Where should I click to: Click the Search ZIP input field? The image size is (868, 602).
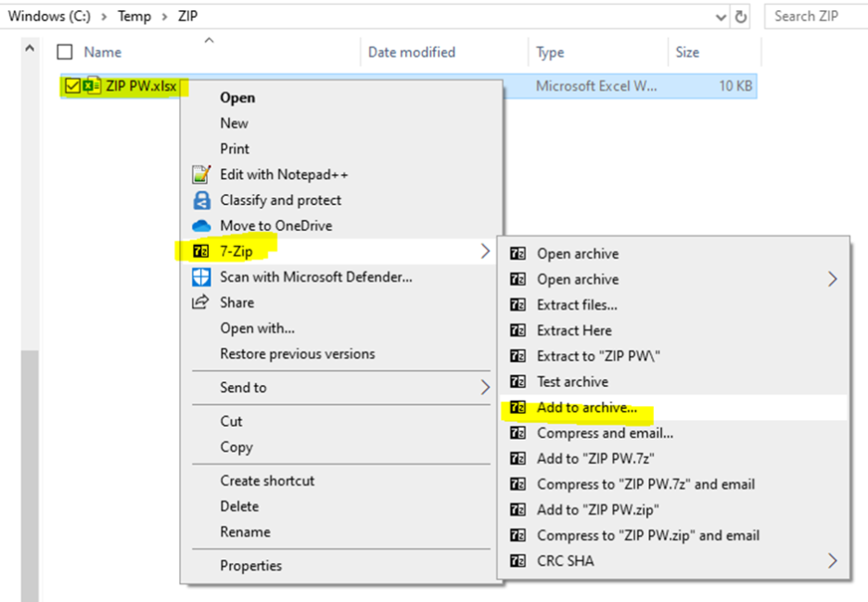pyautogui.click(x=816, y=16)
